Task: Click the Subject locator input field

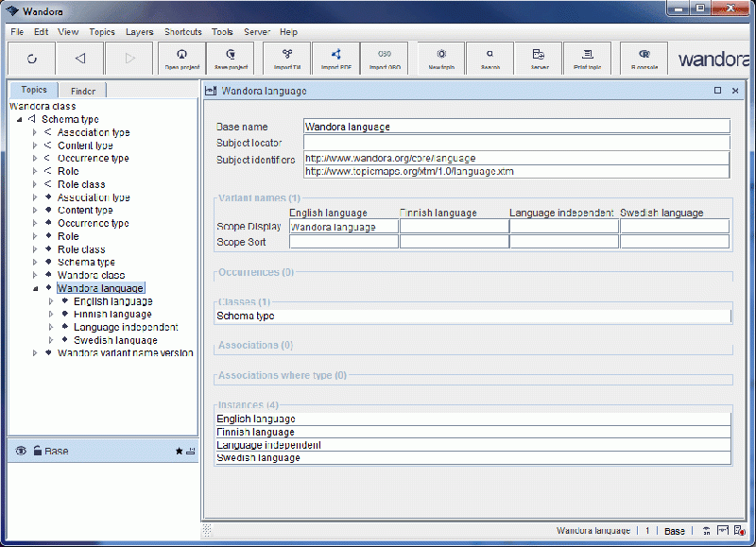Action: point(516,143)
